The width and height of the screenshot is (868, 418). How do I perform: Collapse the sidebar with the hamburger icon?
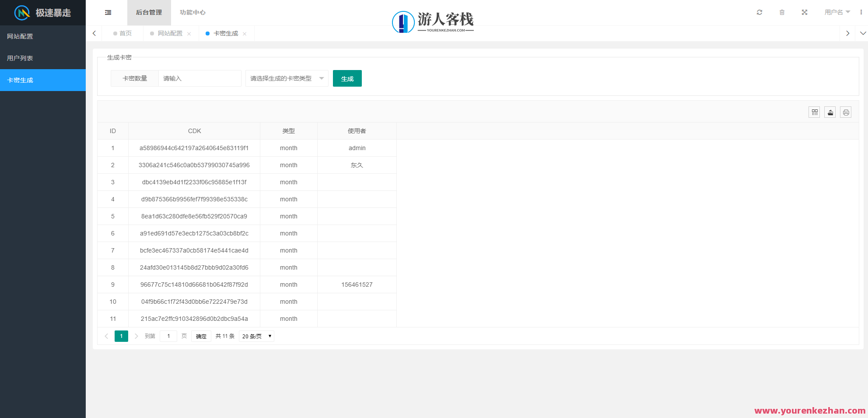click(x=108, y=12)
